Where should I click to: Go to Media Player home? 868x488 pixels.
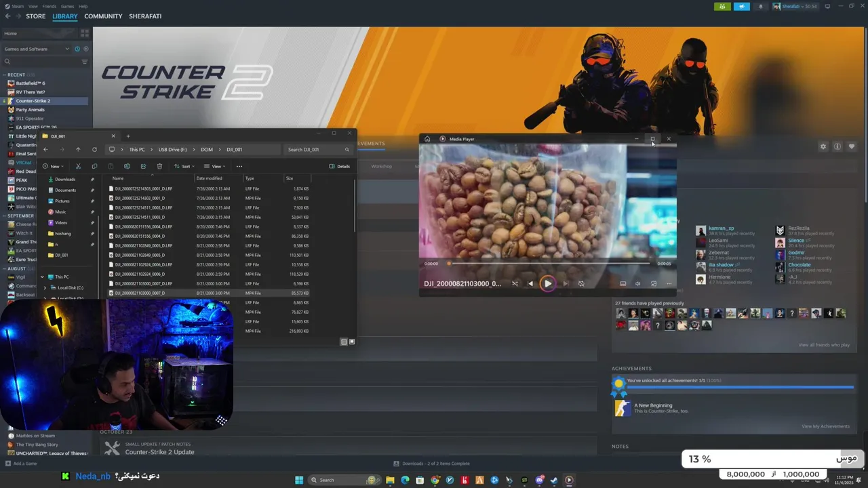pos(427,139)
